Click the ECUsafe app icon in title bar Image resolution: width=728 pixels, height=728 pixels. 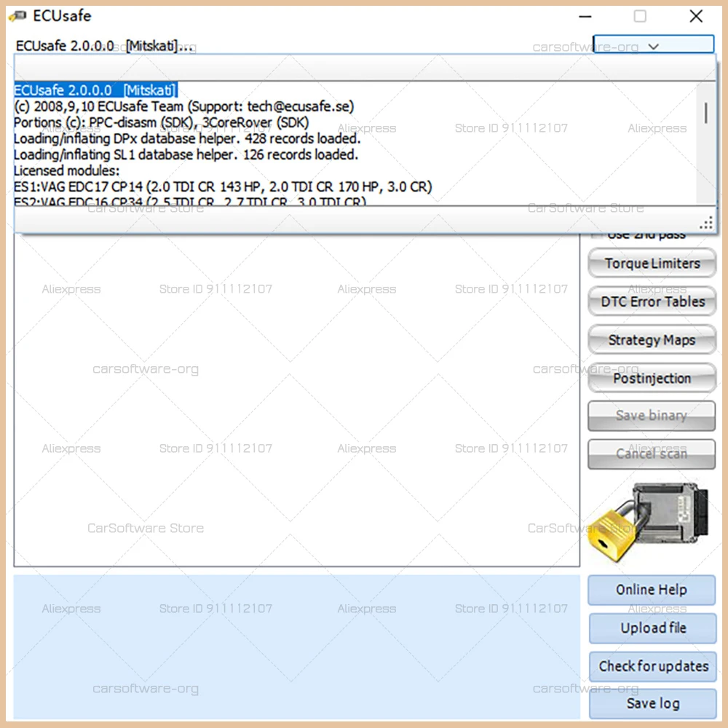pos(17,16)
